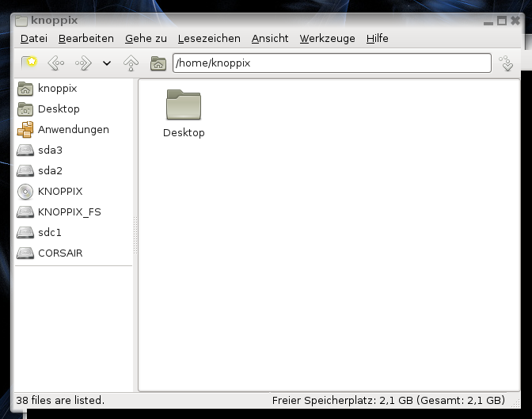This screenshot has height=419, width=532.
Task: Click the /home/knoppix address field
Action: click(332, 63)
